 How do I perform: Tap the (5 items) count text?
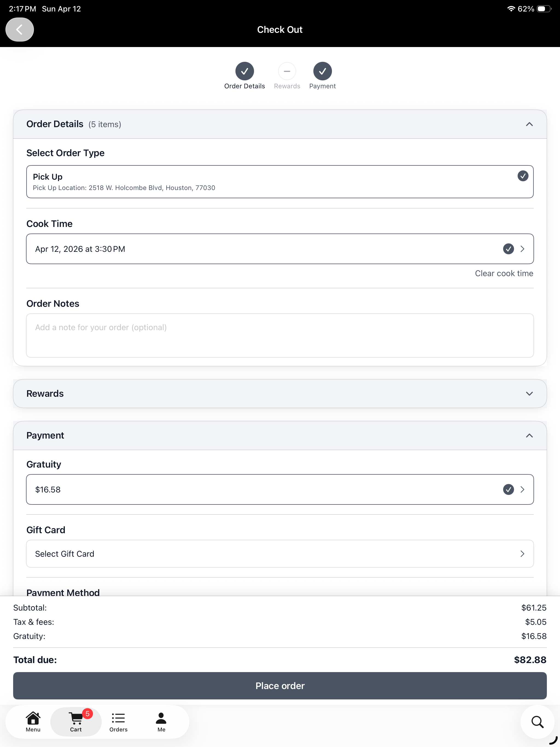105,125
